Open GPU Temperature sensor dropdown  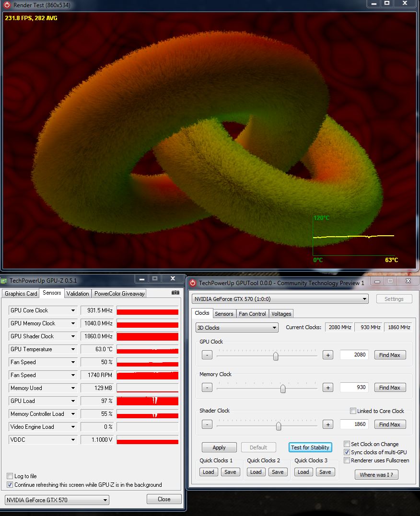point(73,349)
